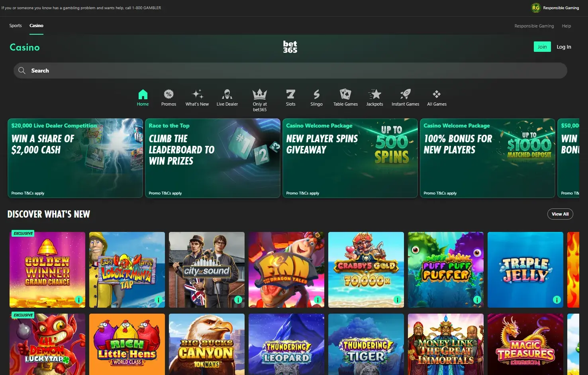Click the Log In button

point(564,47)
